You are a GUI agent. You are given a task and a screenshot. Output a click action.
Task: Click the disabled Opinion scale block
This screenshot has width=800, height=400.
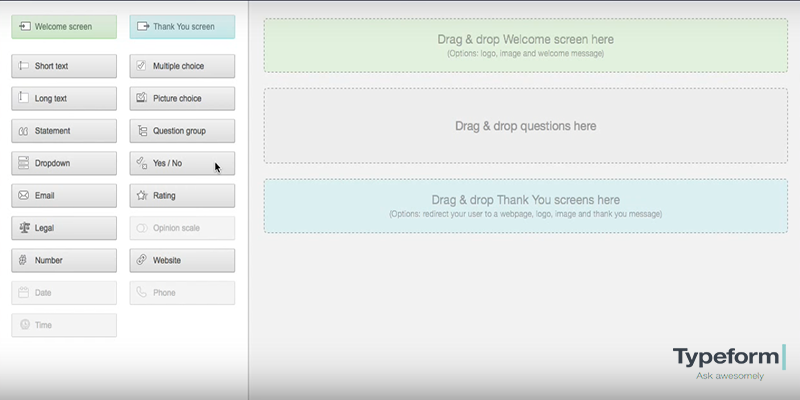click(x=182, y=228)
